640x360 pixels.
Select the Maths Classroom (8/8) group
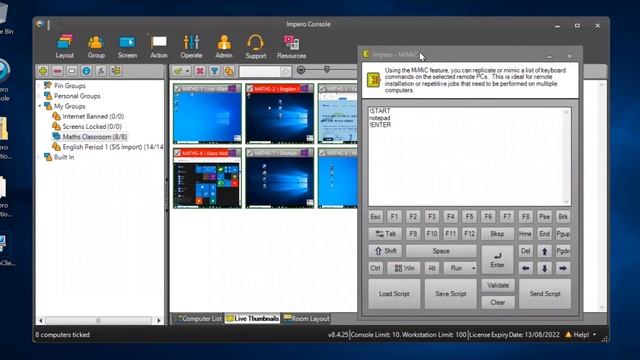click(x=89, y=137)
